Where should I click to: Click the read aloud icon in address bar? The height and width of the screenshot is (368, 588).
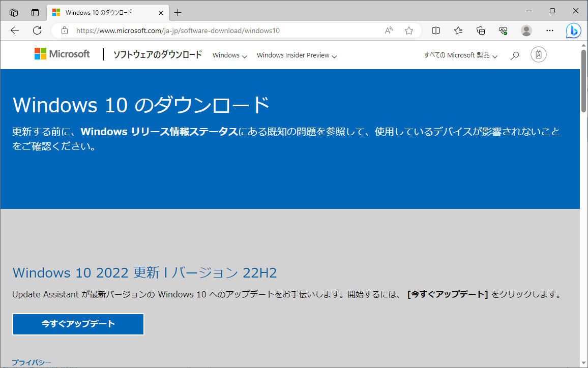tap(389, 30)
